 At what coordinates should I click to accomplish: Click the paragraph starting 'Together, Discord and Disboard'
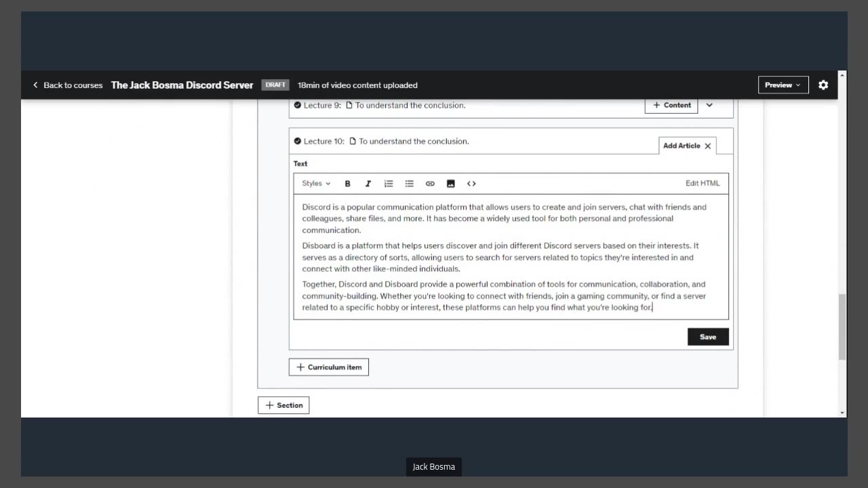point(505,296)
